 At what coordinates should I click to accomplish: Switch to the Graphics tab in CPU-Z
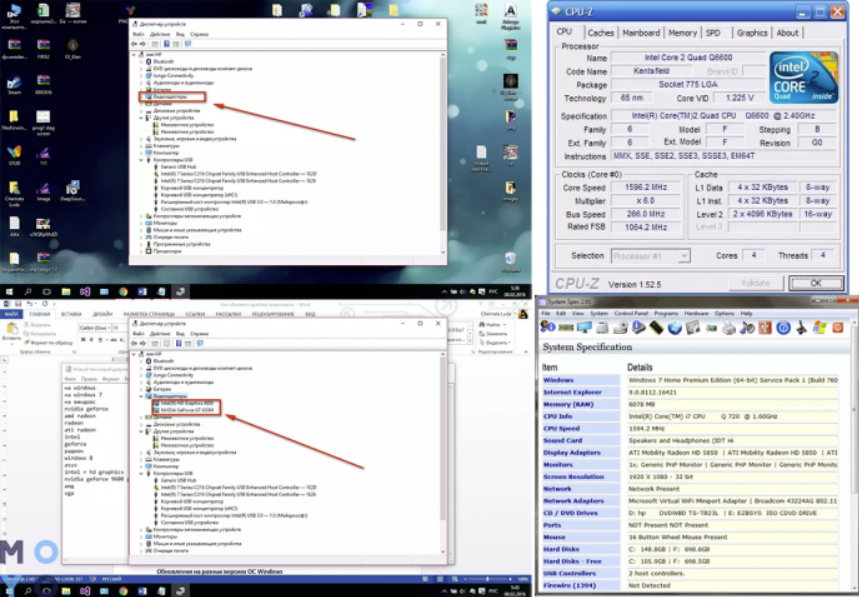point(752,32)
